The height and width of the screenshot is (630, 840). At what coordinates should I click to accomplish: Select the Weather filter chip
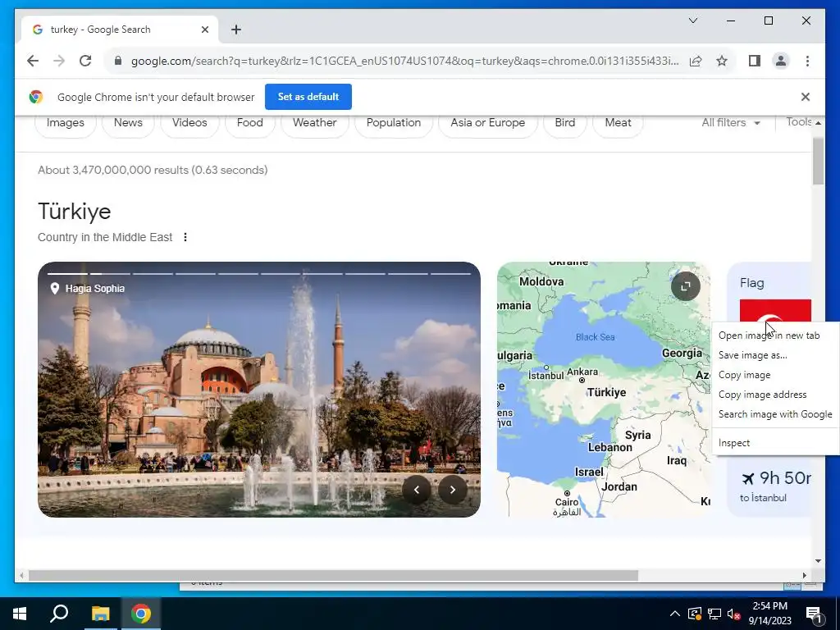pos(314,123)
